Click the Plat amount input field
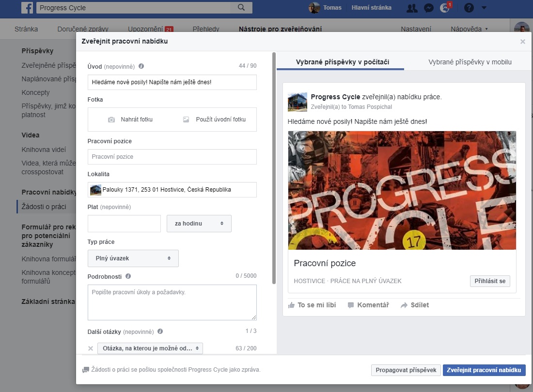This screenshot has width=533, height=392. tap(124, 224)
